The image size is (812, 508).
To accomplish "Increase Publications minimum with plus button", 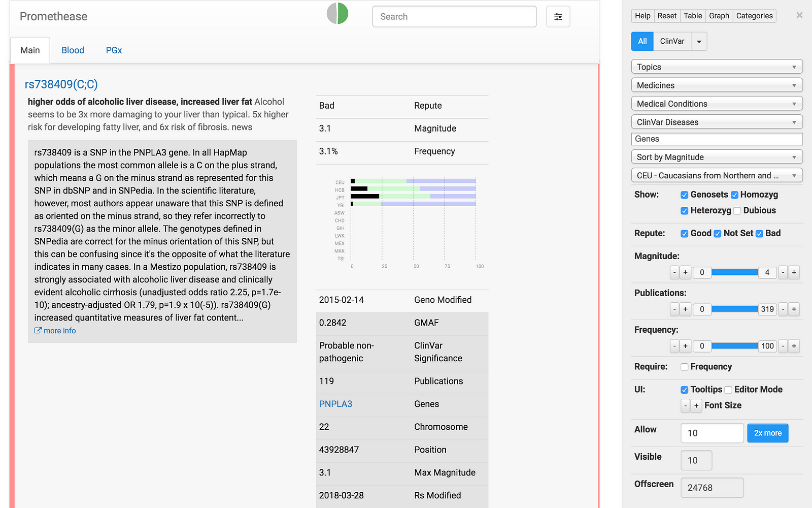I will [x=685, y=309].
